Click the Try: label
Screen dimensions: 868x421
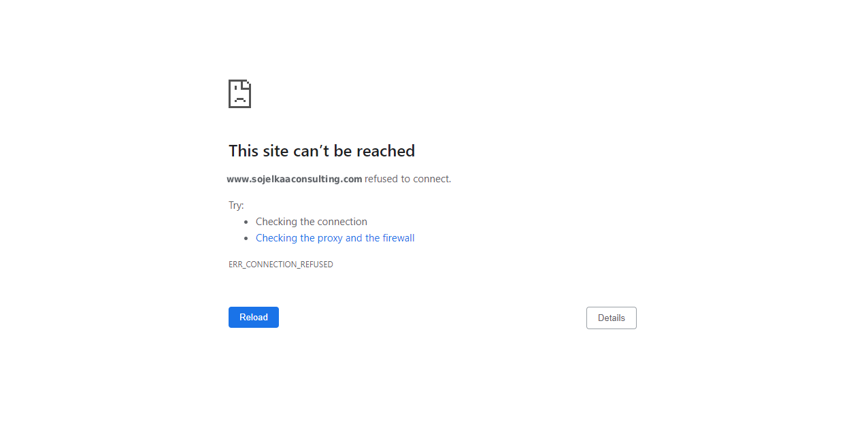[x=236, y=205]
